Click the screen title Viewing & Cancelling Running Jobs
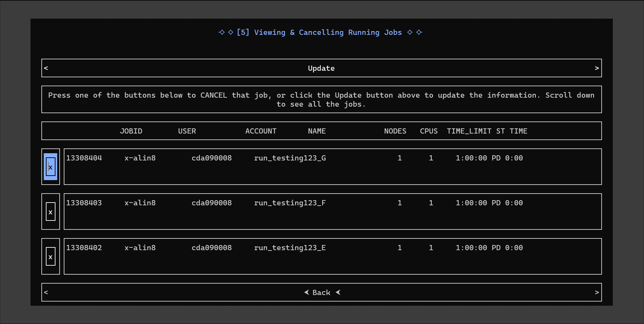644x324 pixels. click(321, 32)
